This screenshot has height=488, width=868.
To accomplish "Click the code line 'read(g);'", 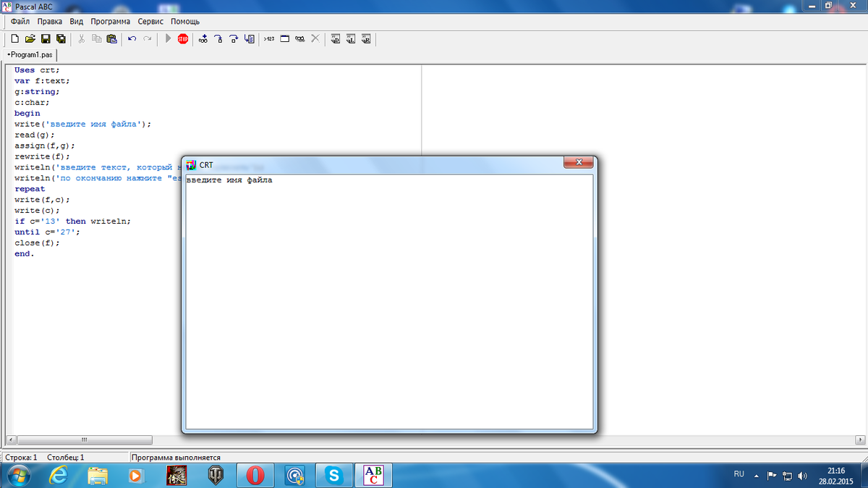I will 35,135.
